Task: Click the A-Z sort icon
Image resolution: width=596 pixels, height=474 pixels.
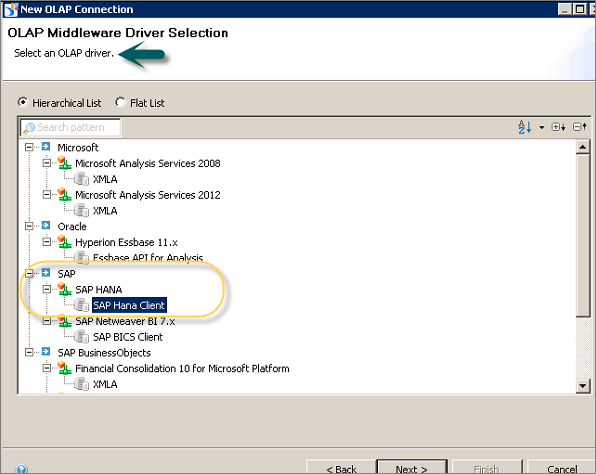Action: click(x=525, y=127)
